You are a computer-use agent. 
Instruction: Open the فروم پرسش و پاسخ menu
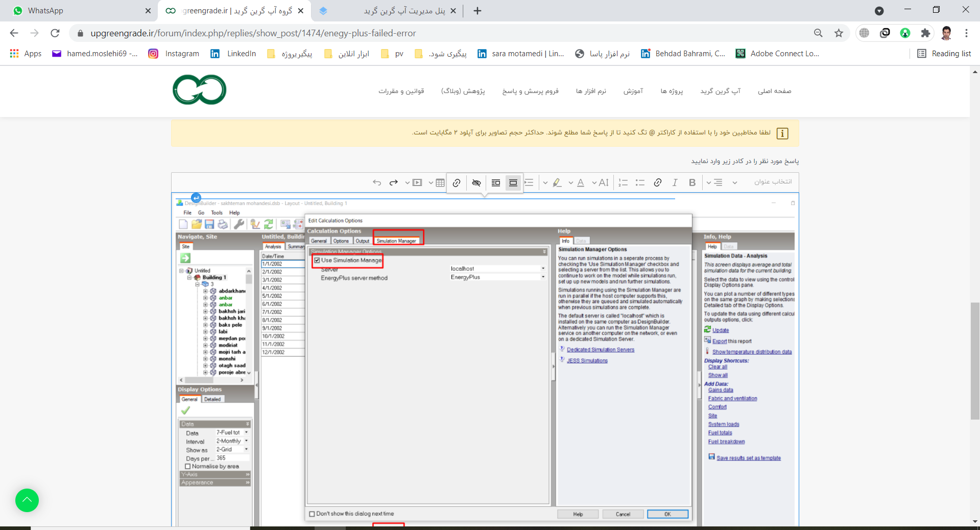(530, 91)
